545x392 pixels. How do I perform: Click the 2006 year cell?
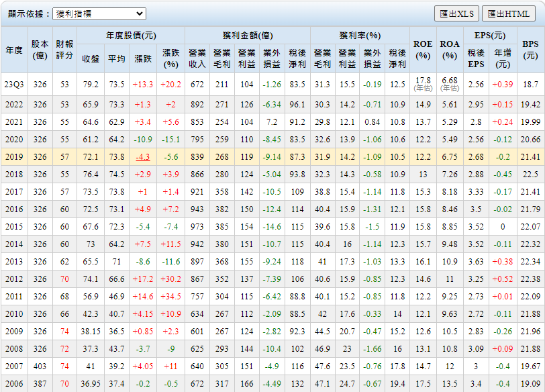coord(14,383)
